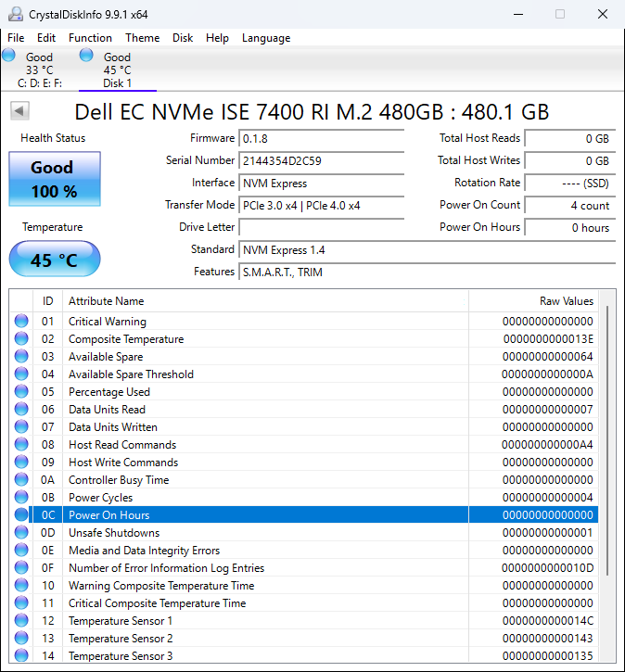Click raw value 000000000000A4

click(547, 445)
